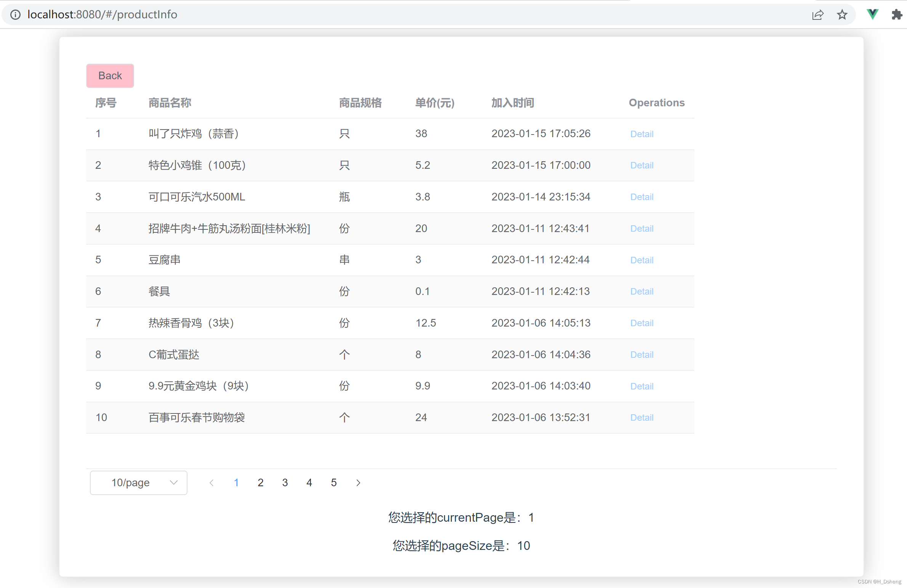907x588 pixels.
Task: Click product name 百事可乐春节购物袋
Action: (x=197, y=418)
